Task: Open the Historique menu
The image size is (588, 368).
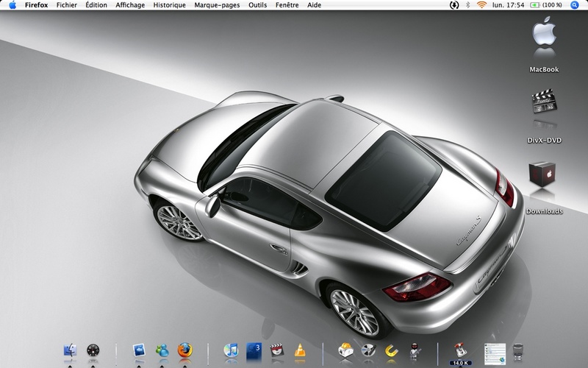Action: [x=170, y=5]
